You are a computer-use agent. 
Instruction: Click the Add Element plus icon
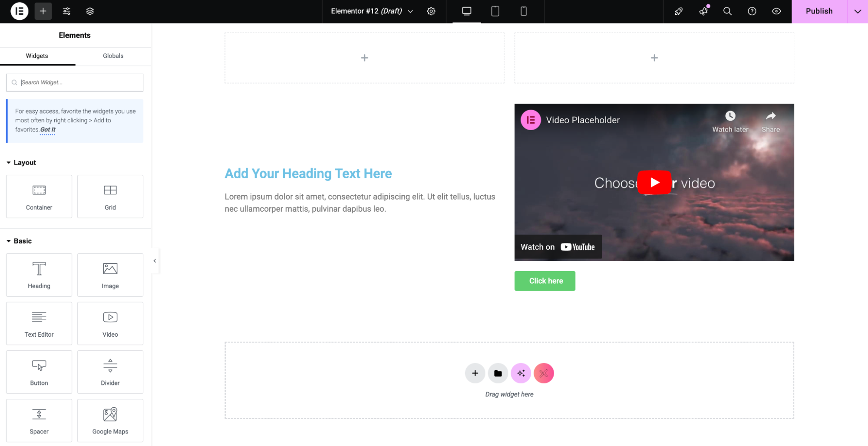43,11
